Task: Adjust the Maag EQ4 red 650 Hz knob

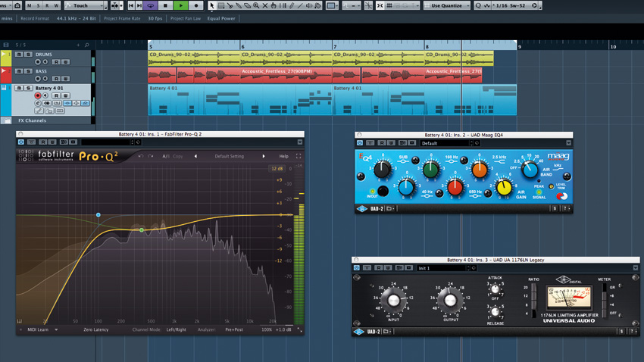Action: click(x=455, y=187)
